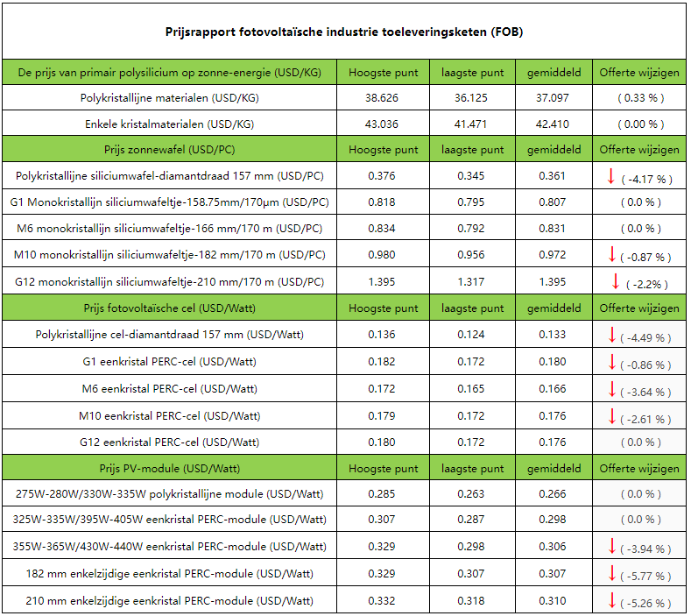Click 'G12 eenkristal PERC-cel (USD/Watt)' label
Viewport: 691px width, 616px height.
tap(170, 443)
